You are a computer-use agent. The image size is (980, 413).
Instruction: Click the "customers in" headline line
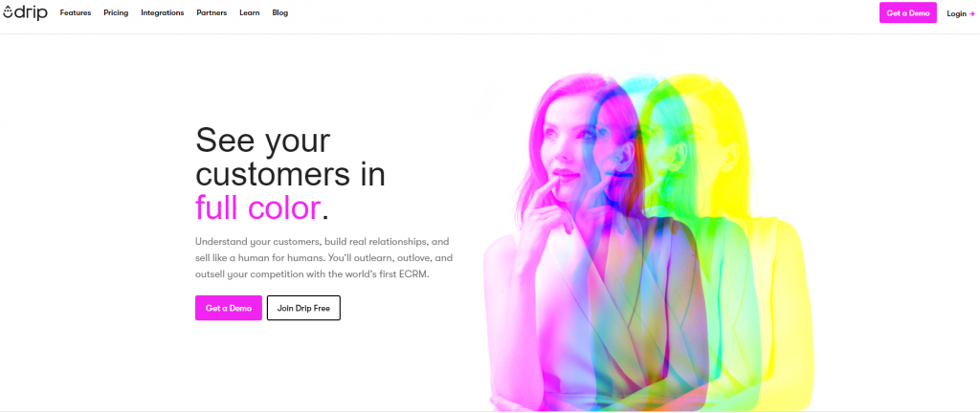[x=290, y=175]
